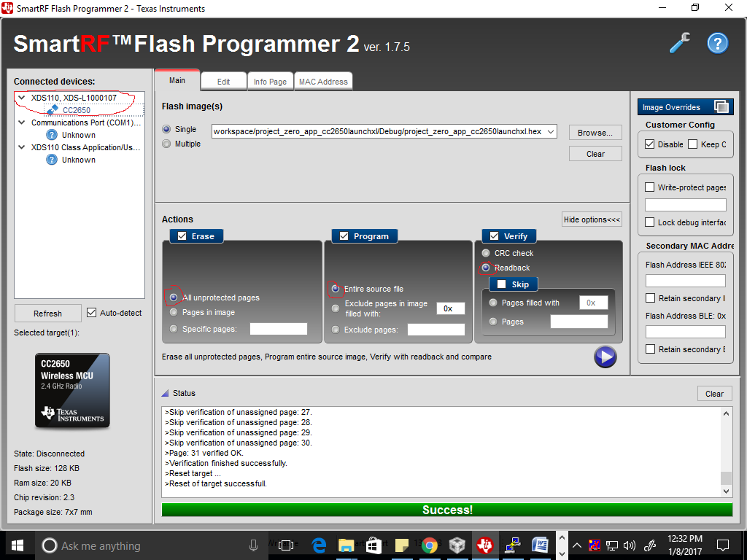Click the Refresh devices button
This screenshot has height=560, width=747.
[x=47, y=314]
